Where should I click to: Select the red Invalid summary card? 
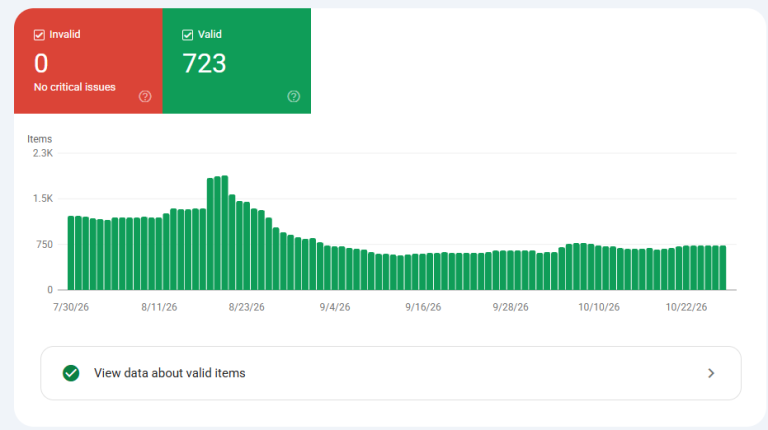tap(88, 61)
